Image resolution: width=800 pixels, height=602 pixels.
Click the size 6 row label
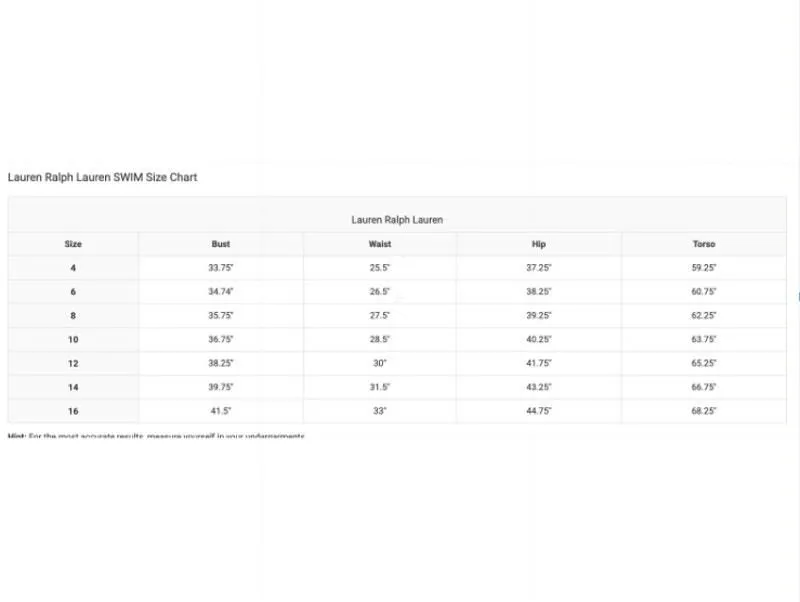pyautogui.click(x=73, y=292)
